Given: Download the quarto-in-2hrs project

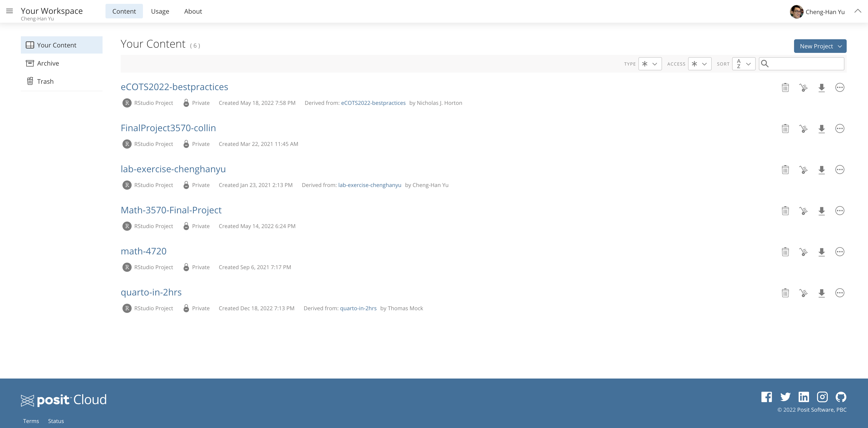Looking at the screenshot, I should pos(821,293).
